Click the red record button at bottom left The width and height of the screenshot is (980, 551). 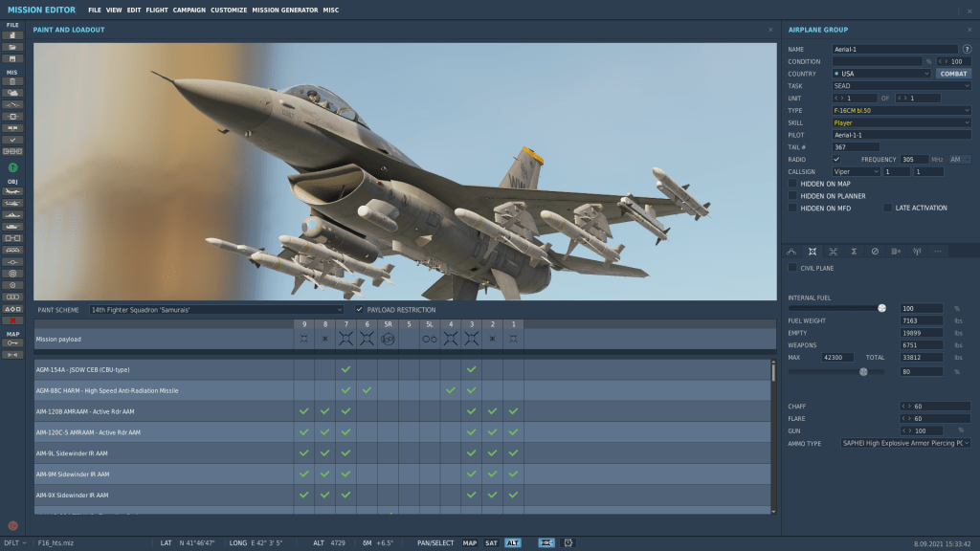click(x=13, y=525)
